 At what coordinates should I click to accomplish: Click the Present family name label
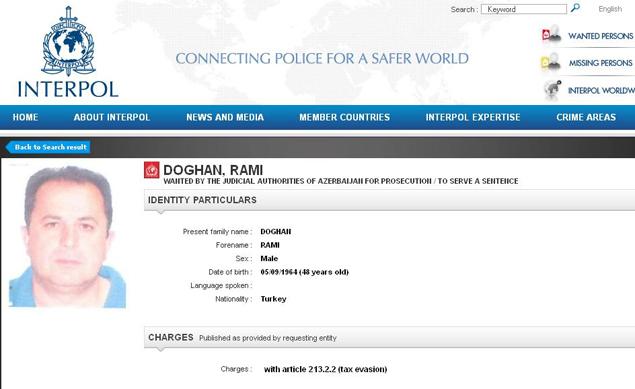click(217, 232)
